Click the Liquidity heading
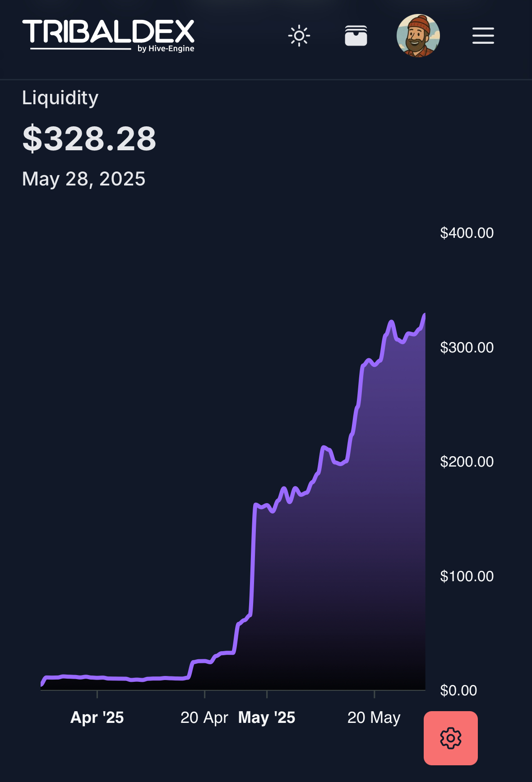This screenshot has height=782, width=532. click(x=60, y=98)
